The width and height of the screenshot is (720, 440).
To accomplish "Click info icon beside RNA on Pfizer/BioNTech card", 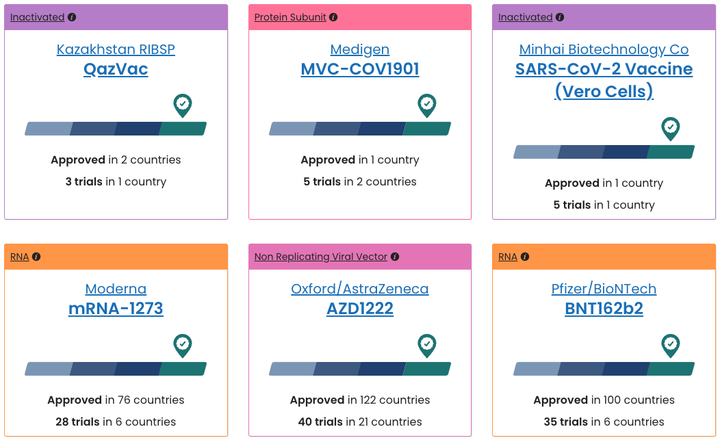I will 525,257.
